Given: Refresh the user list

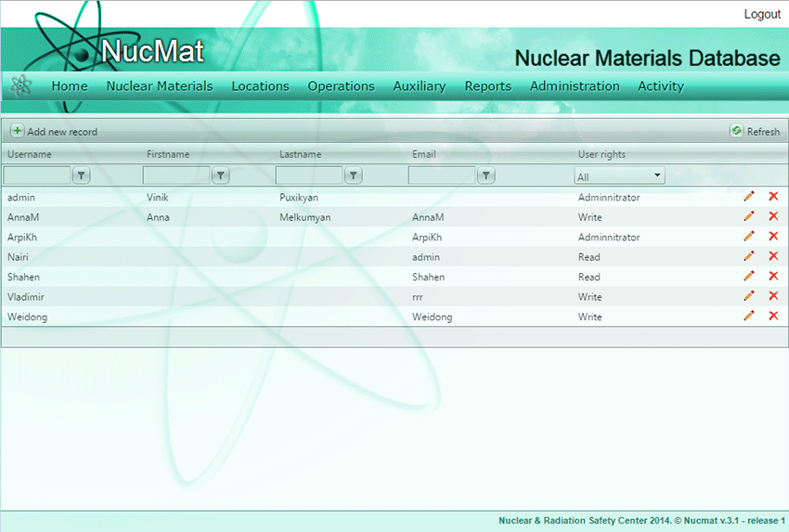Looking at the screenshot, I should [x=755, y=132].
